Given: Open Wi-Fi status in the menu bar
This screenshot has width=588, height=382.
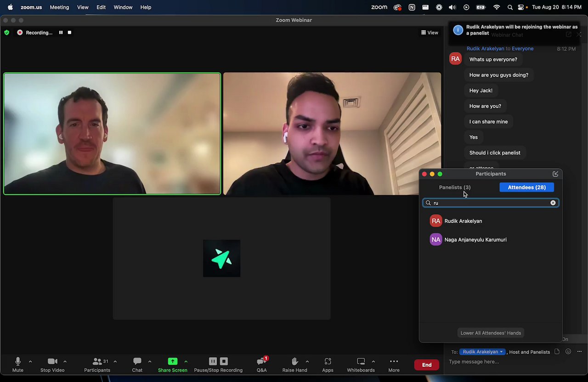Looking at the screenshot, I should [496, 7].
